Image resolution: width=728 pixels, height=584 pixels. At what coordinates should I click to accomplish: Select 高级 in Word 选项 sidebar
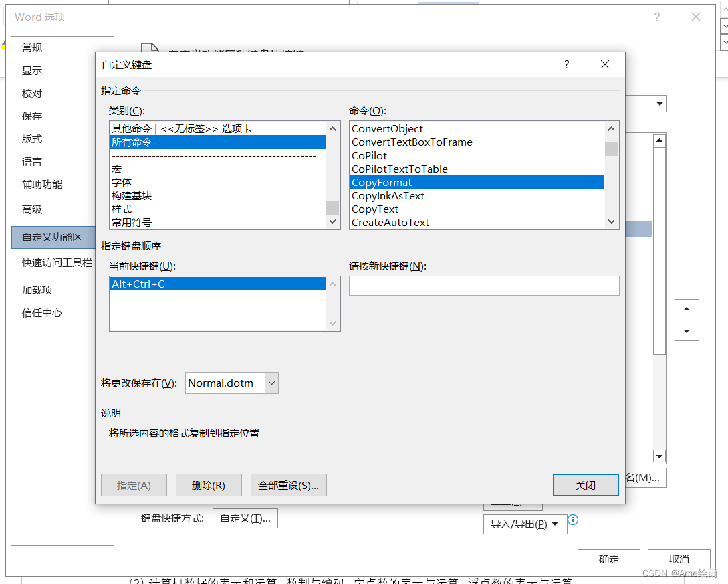tap(32, 209)
